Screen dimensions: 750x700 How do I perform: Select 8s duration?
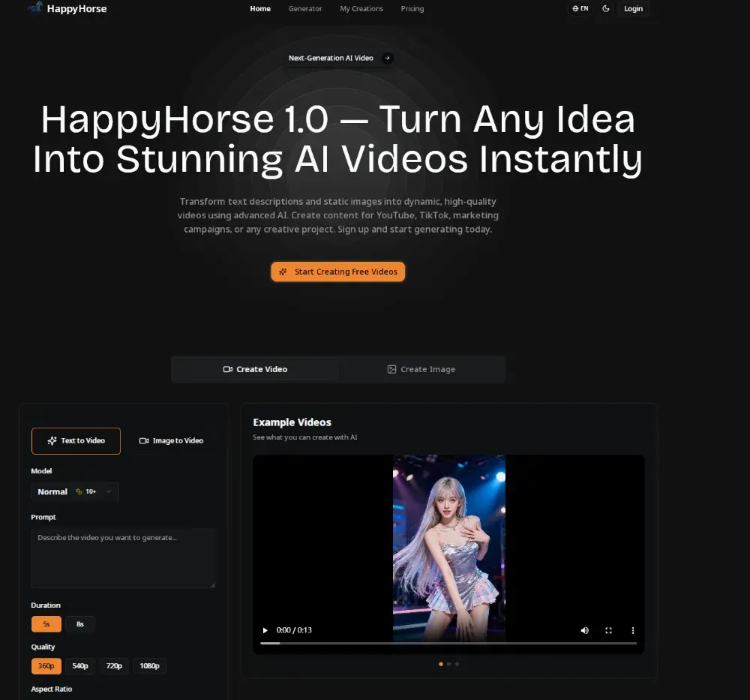tap(80, 624)
